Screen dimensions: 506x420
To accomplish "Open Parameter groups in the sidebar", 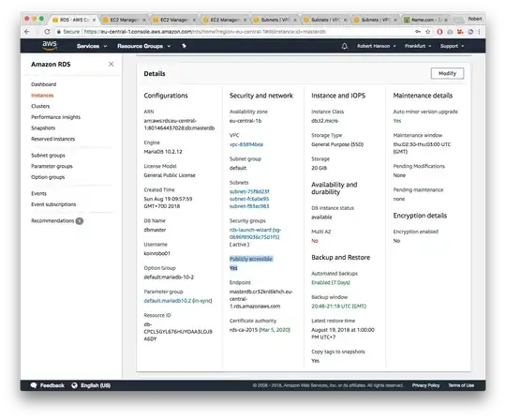I will 52,166.
